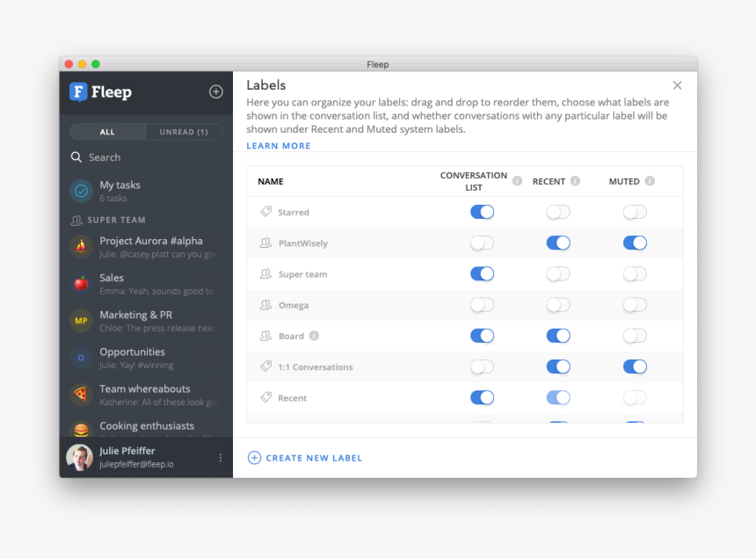756x559 pixels.
Task: Click the info icon next to MUTED
Action: pyautogui.click(x=649, y=181)
